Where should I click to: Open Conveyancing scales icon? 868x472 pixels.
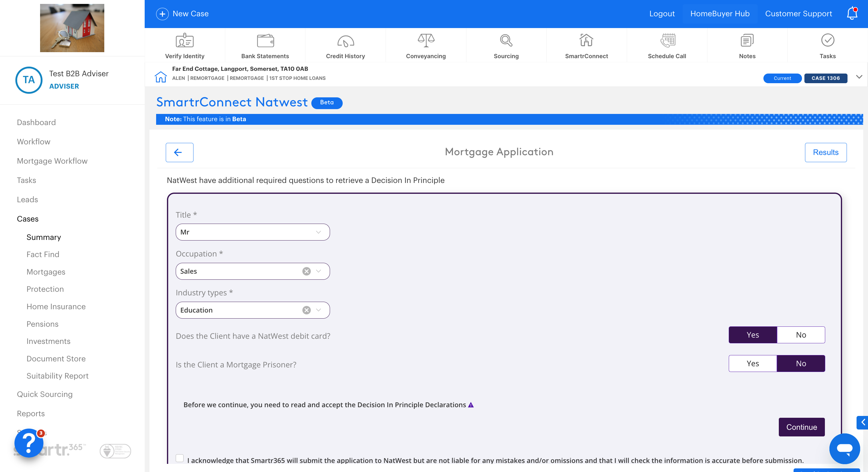(426, 41)
